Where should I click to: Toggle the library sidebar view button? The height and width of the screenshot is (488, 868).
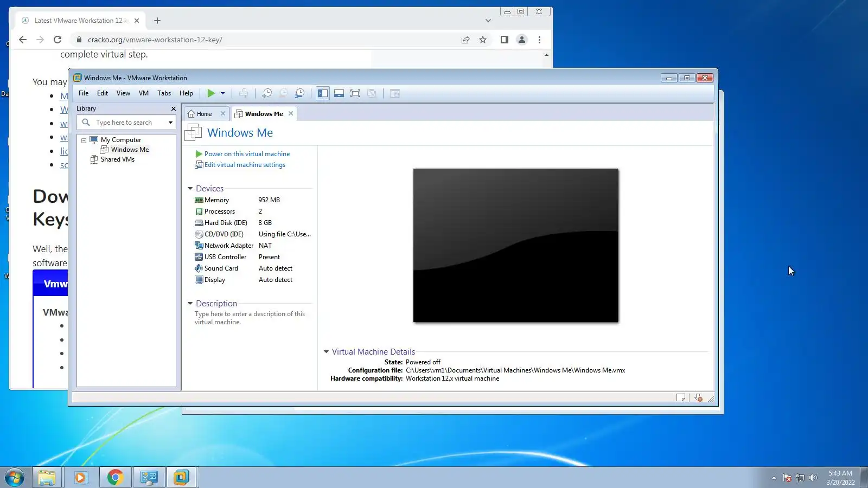(x=323, y=93)
